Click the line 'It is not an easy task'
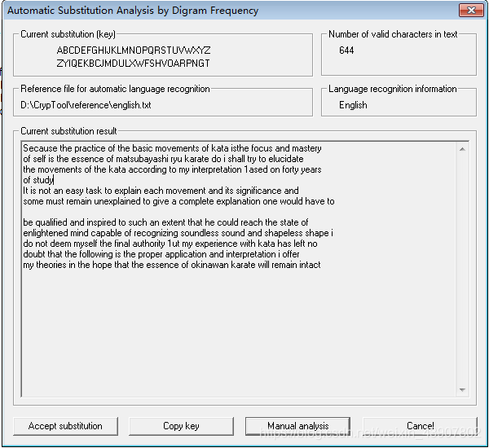 [x=161, y=191]
